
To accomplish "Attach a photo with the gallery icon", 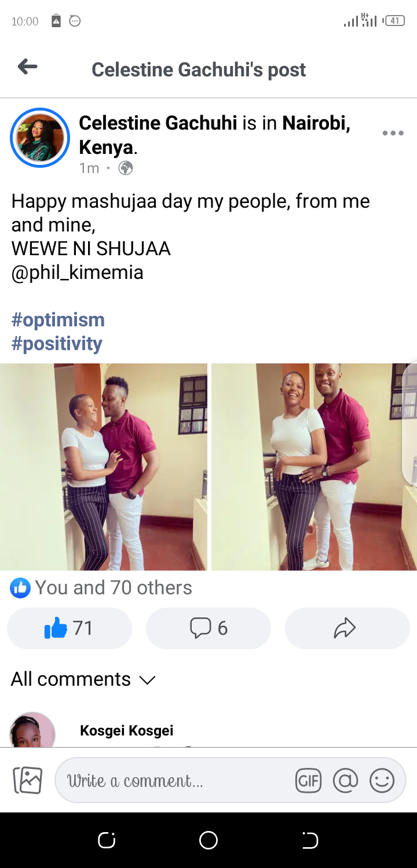I will (28, 780).
